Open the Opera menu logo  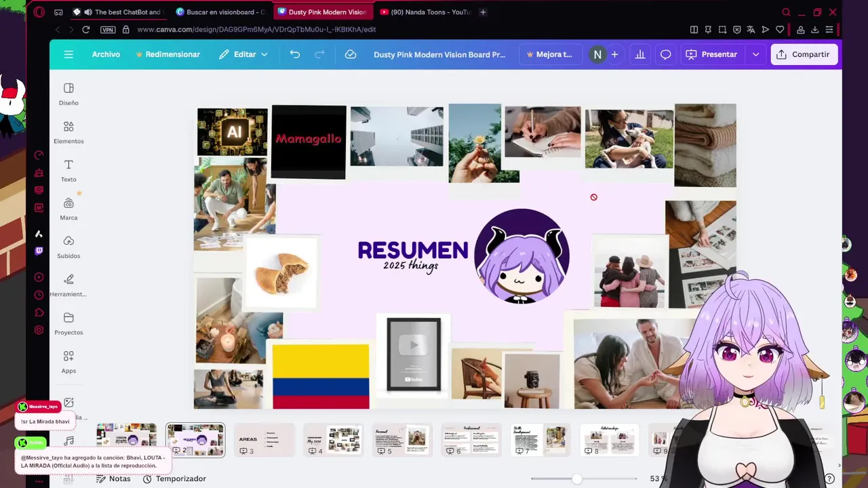pyautogui.click(x=39, y=12)
